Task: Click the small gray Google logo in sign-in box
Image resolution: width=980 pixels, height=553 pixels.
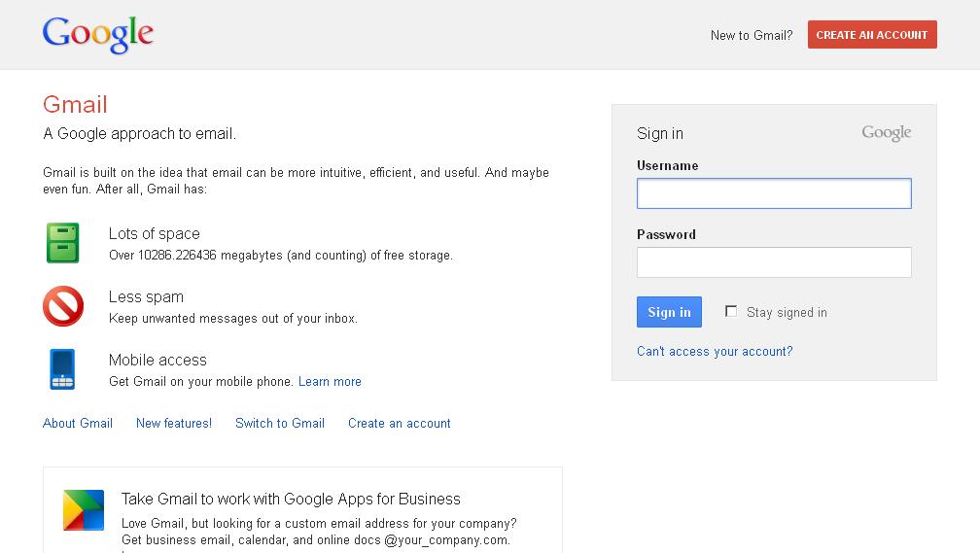Action: click(887, 133)
